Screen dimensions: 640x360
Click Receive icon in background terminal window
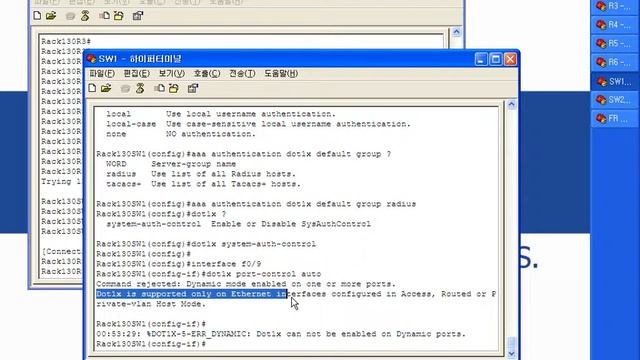pyautogui.click(x=119, y=16)
